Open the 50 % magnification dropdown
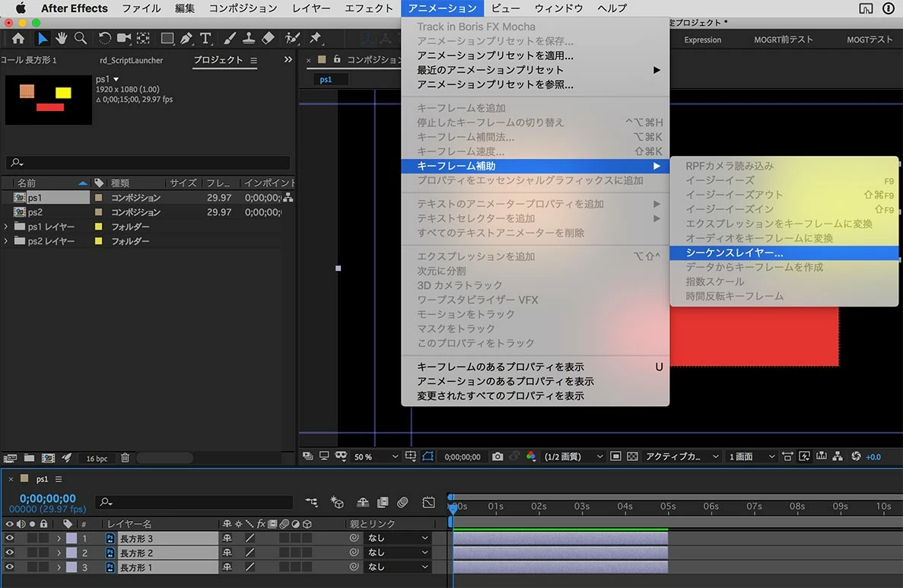 [376, 456]
